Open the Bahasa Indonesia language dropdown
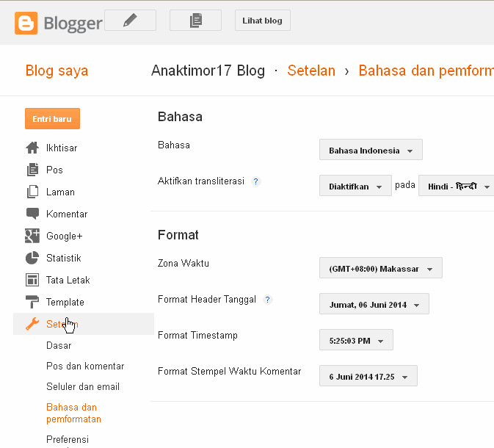 371,149
